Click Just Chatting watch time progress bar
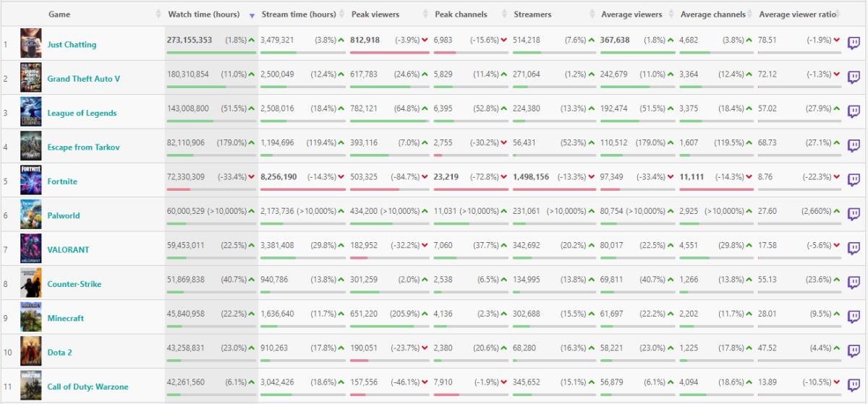Viewport: 868px width, 404px height. 210,53
